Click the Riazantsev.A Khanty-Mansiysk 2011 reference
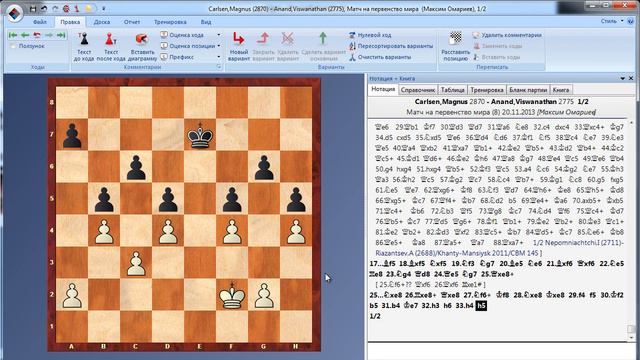This screenshot has width=640, height=360. (458, 253)
